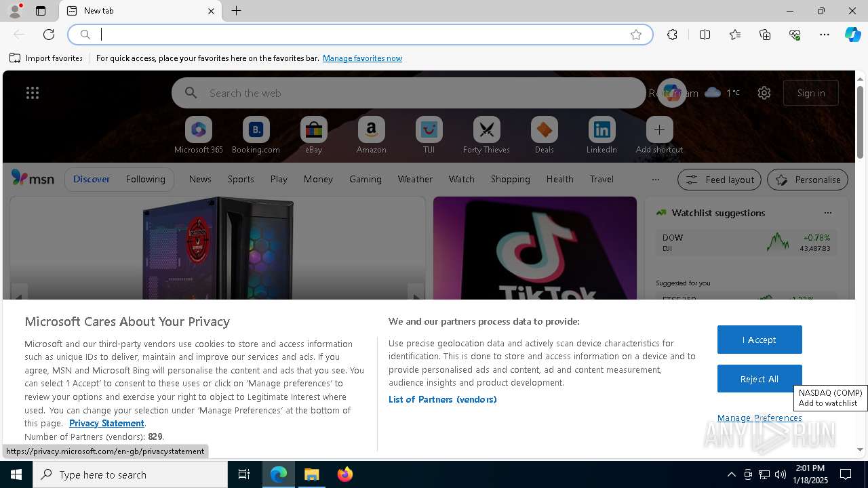Open the eBay shortcut
Viewport: 868px width, 488px height.
click(313, 135)
